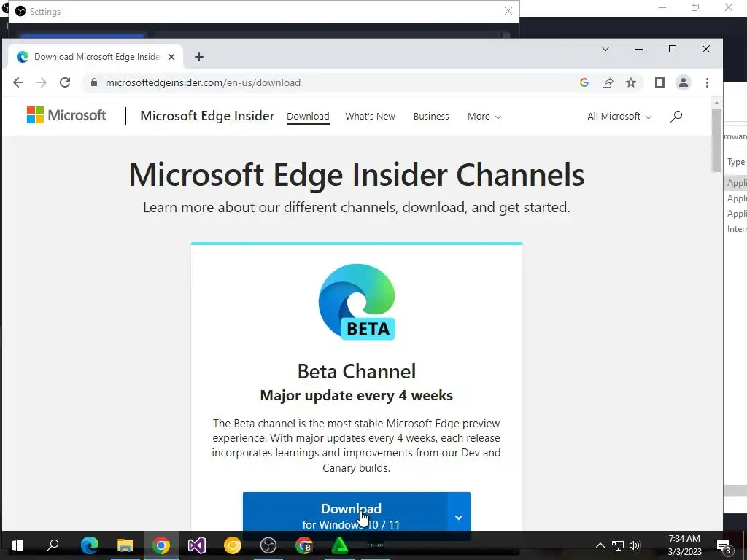Go back with the browser back arrow
The width and height of the screenshot is (747, 560).
[18, 82]
